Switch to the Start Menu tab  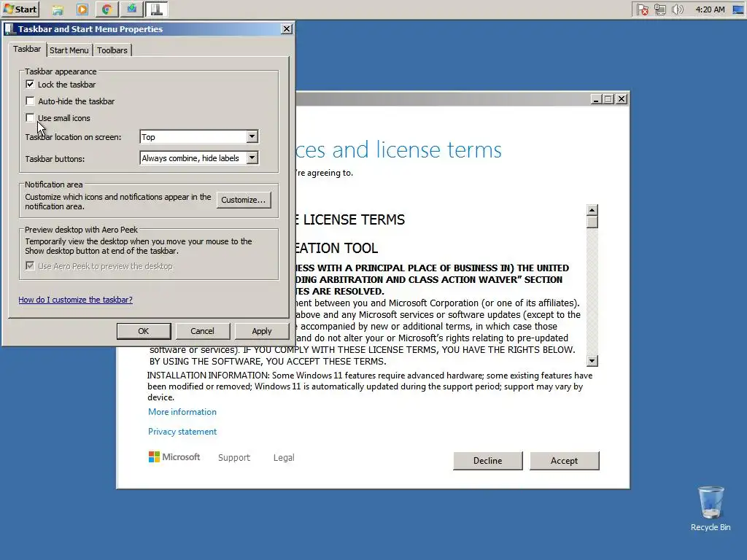click(x=69, y=50)
